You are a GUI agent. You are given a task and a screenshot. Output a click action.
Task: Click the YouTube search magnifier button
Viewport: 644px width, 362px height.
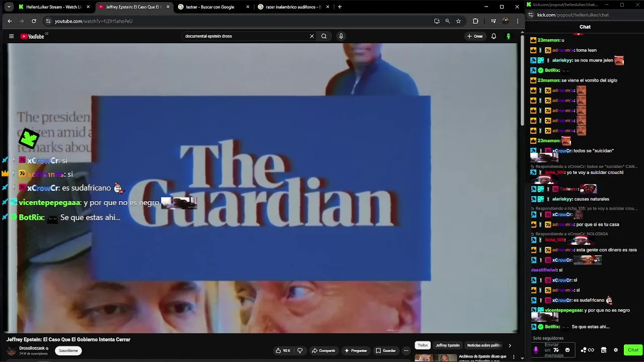click(324, 36)
